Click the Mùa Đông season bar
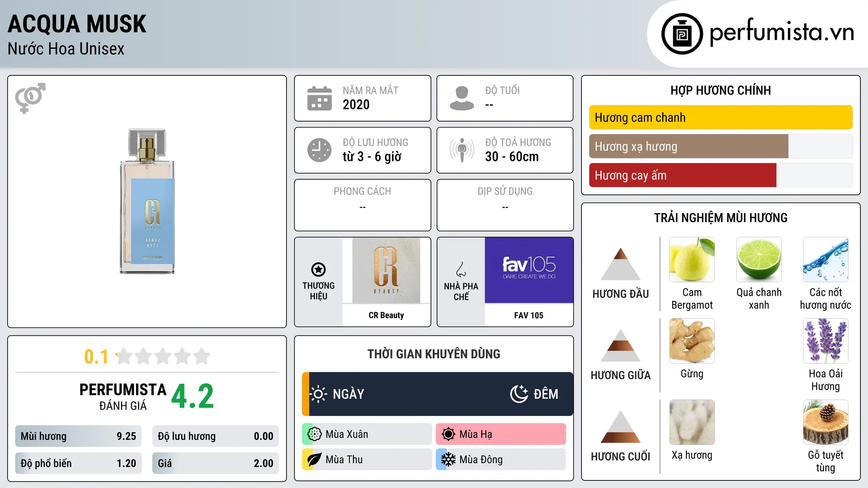This screenshot has height=488, width=868. pyautogui.click(x=501, y=460)
